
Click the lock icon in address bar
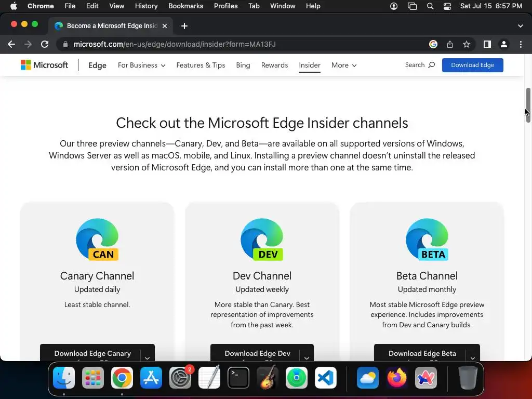click(65, 44)
